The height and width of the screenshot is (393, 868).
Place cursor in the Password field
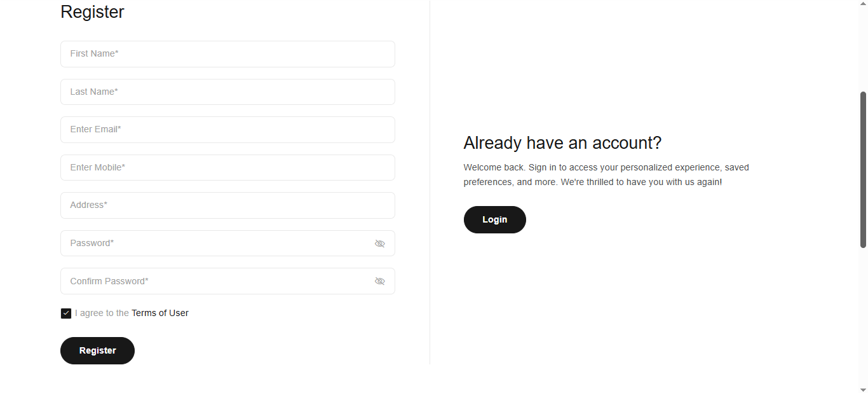216,244
